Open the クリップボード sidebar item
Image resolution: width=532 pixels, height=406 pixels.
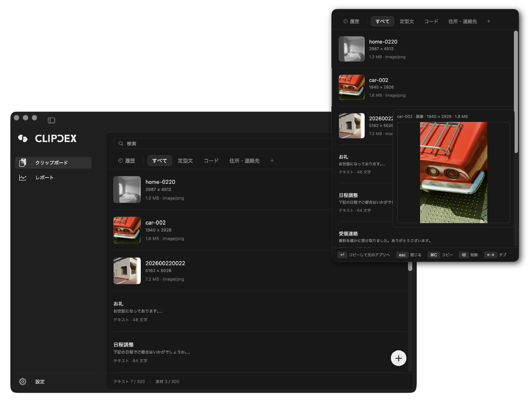click(53, 163)
